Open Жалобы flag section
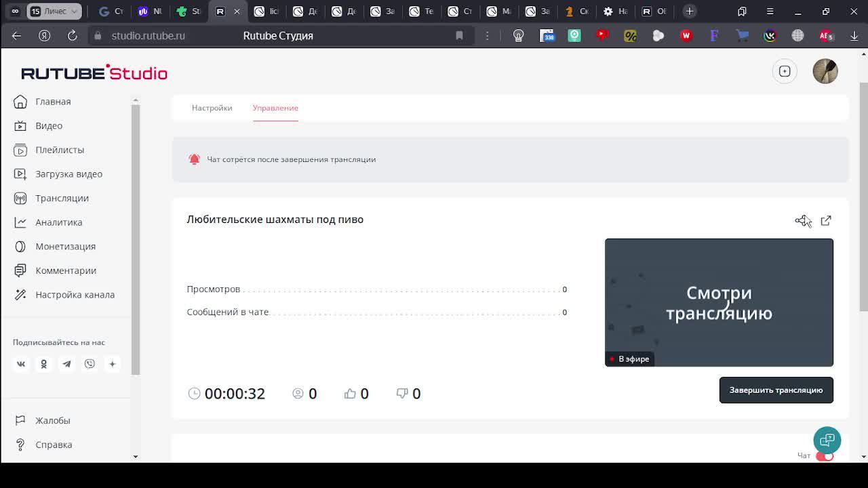868x488 pixels. pyautogui.click(x=52, y=421)
